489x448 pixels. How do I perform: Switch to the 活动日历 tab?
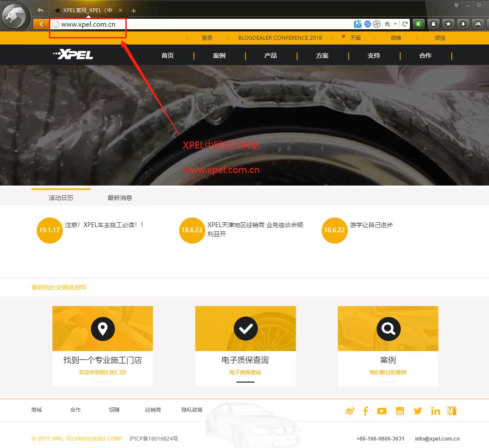pyautogui.click(x=61, y=197)
